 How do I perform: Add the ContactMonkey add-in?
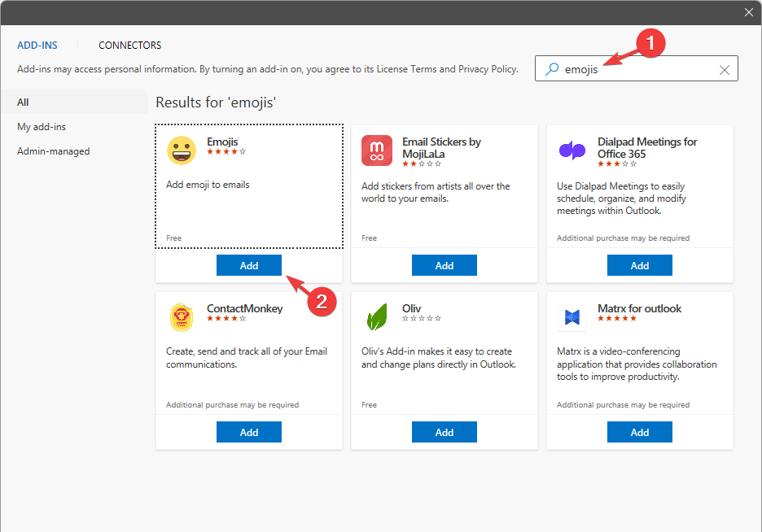pos(249,432)
